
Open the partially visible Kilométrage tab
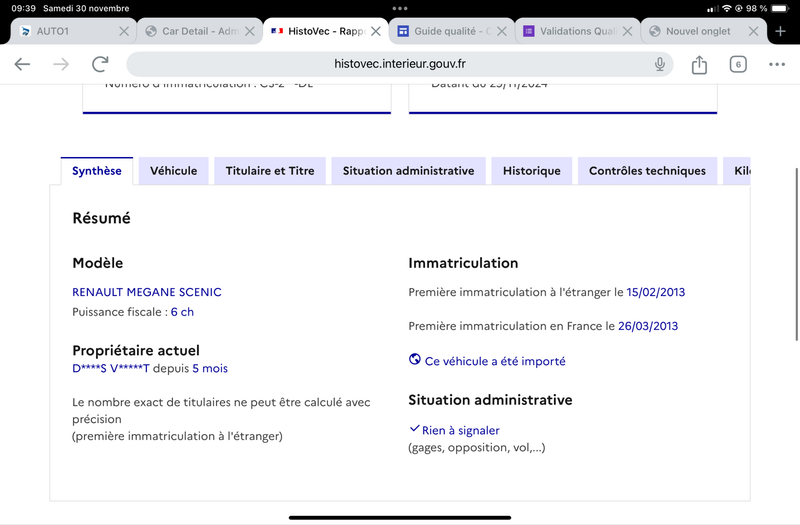coord(737,171)
